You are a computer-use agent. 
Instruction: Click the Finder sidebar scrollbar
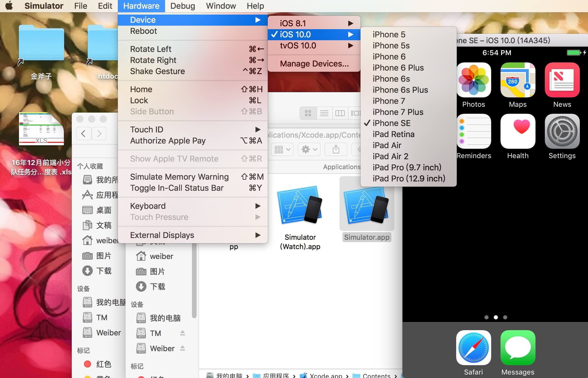click(x=194, y=280)
